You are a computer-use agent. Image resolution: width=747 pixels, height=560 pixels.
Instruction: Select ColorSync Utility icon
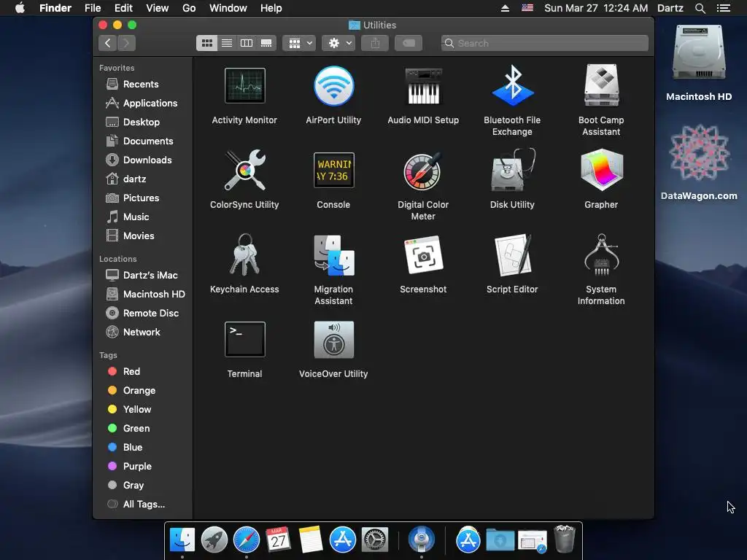click(244, 170)
